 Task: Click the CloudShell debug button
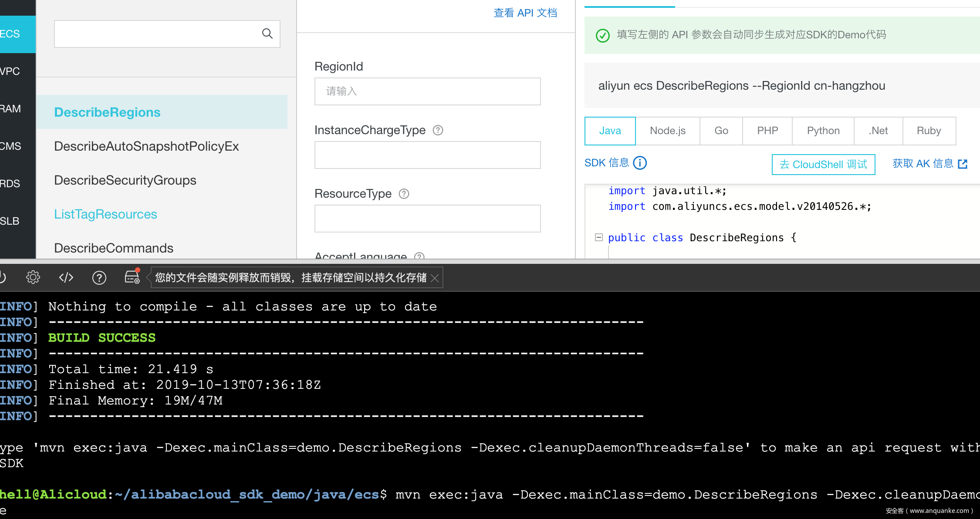823,164
